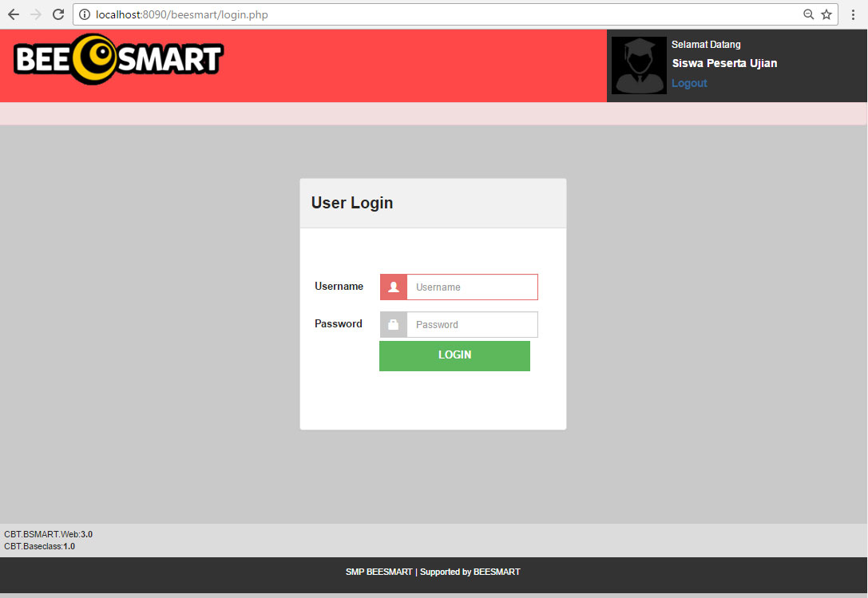Click the red person icon beside Username field

[x=393, y=286]
